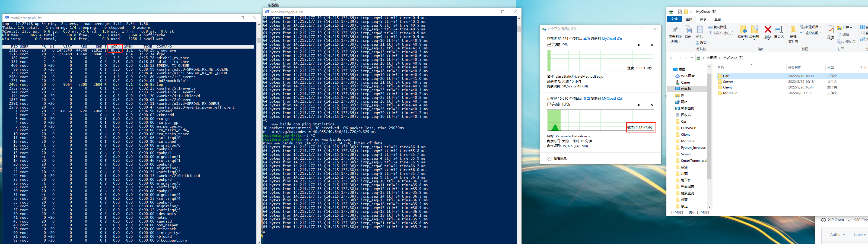Open the 文件 file menu tab
The height and width of the screenshot is (244, 868).
pos(674,19)
